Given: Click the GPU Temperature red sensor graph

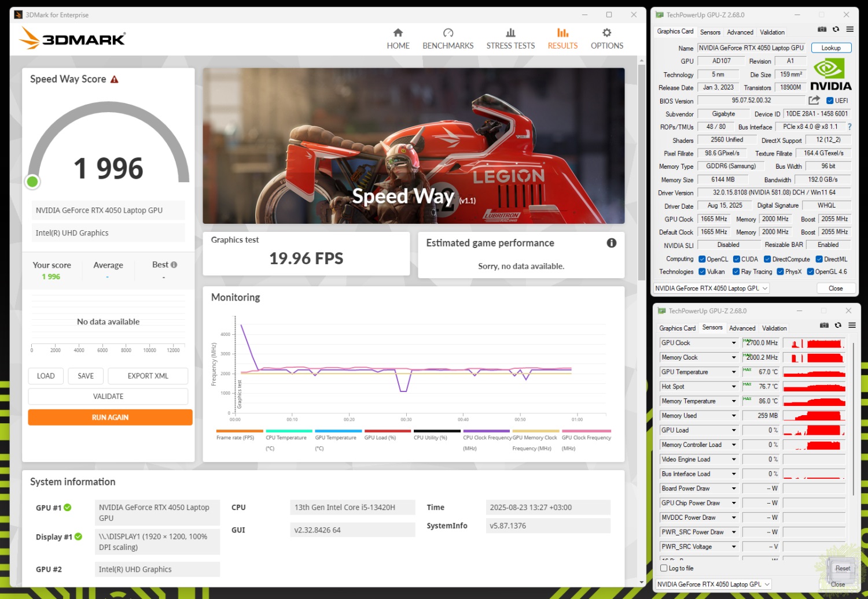Looking at the screenshot, I should (x=814, y=372).
